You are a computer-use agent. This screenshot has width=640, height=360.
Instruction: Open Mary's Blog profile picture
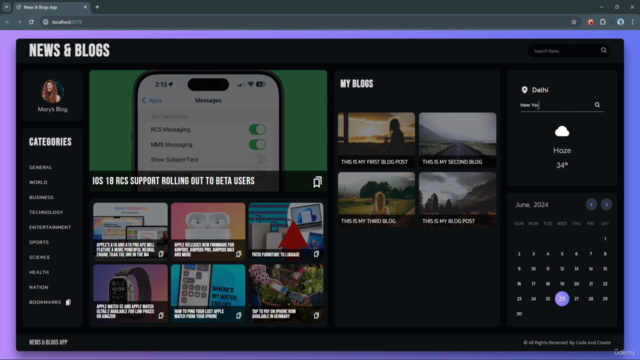coord(52,91)
